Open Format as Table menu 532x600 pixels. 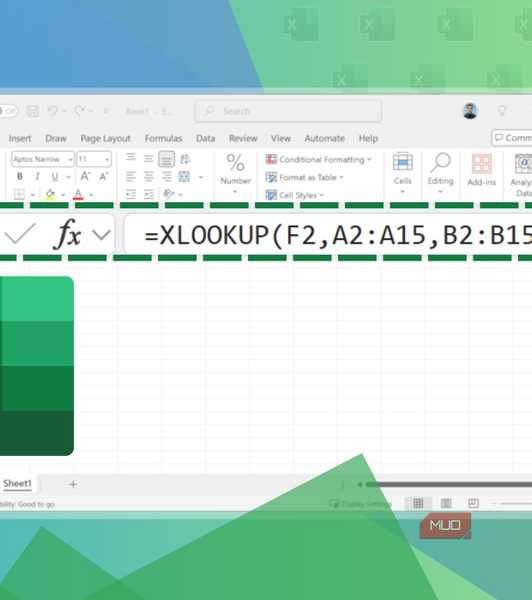click(x=304, y=177)
